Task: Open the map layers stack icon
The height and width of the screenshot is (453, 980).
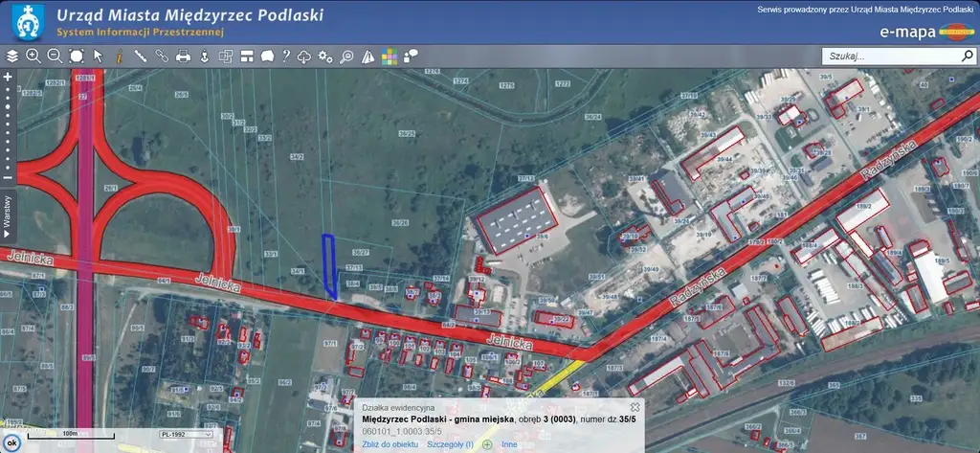Action: pos(12,57)
